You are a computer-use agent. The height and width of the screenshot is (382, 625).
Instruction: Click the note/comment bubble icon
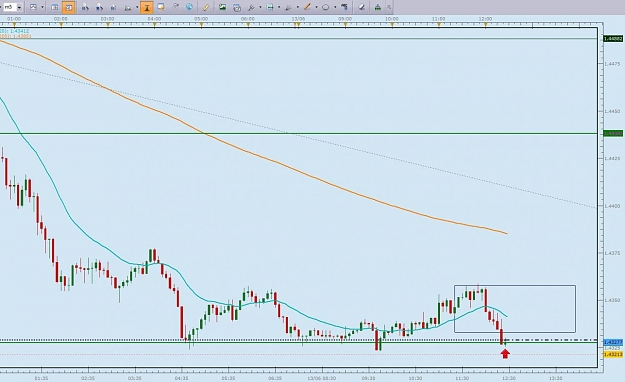pyautogui.click(x=161, y=7)
